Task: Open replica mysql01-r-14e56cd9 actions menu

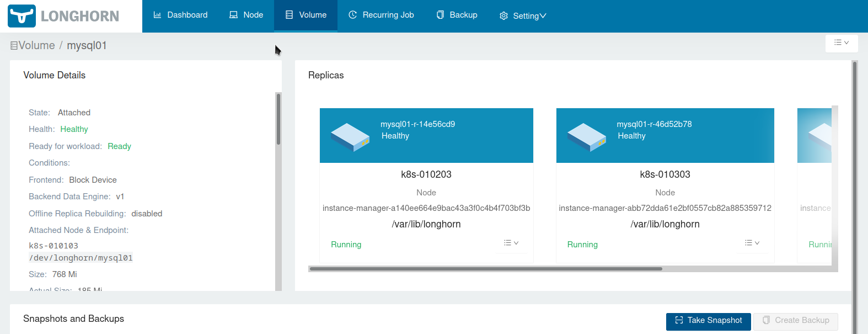Action: [x=511, y=243]
